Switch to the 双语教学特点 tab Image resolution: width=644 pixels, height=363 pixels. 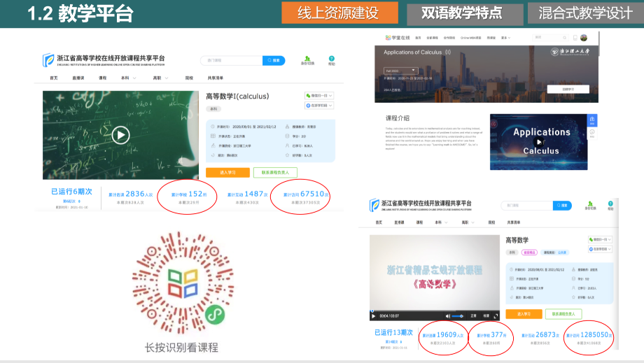[x=465, y=13]
